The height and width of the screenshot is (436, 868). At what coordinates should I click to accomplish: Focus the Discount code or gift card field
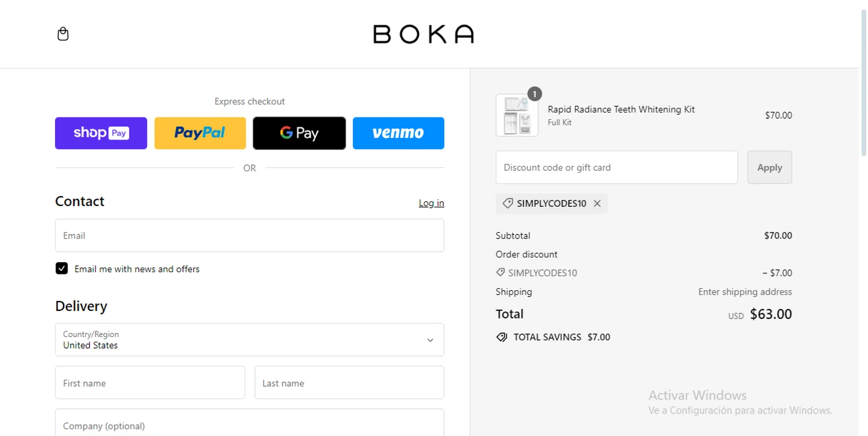[617, 167]
